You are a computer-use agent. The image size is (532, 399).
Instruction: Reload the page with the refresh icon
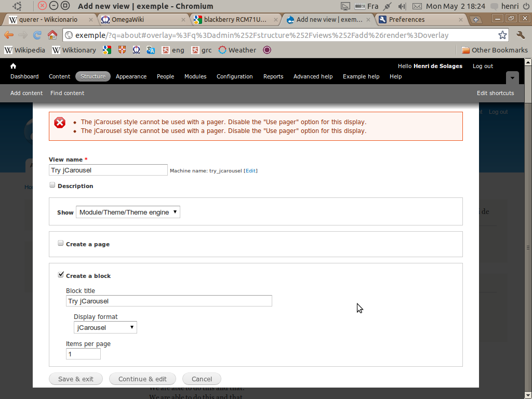[37, 35]
